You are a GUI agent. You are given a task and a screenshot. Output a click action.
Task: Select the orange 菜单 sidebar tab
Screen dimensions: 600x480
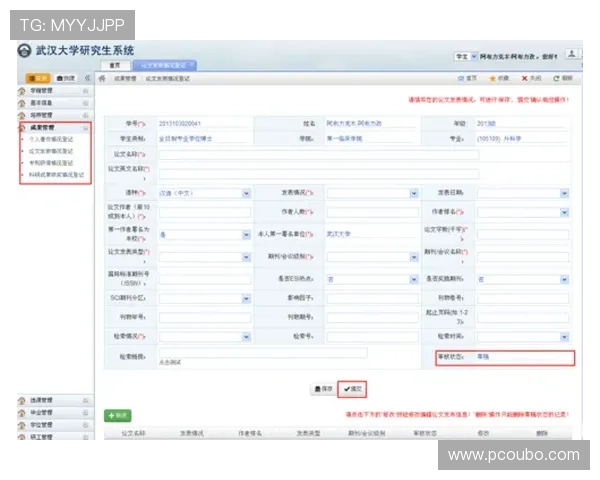click(x=38, y=78)
